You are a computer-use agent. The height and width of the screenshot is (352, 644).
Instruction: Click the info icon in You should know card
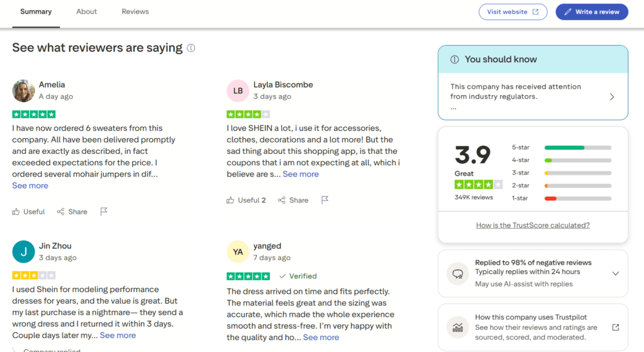454,60
